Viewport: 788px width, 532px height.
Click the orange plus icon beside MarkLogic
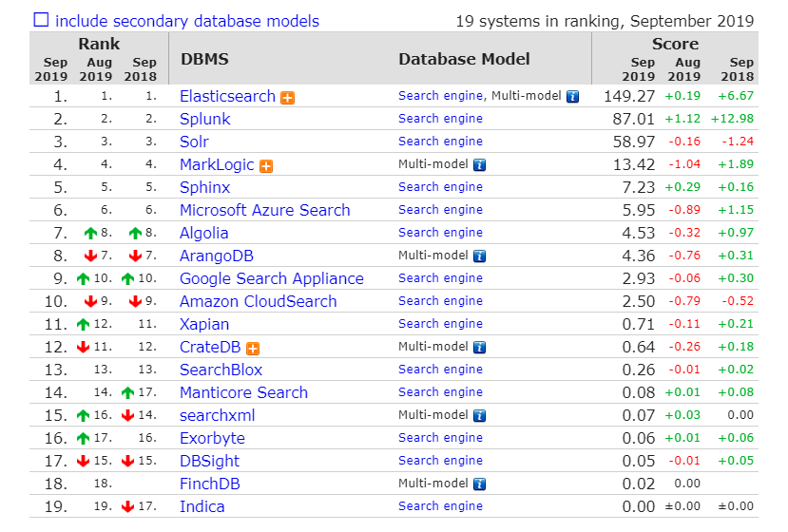coord(266,165)
